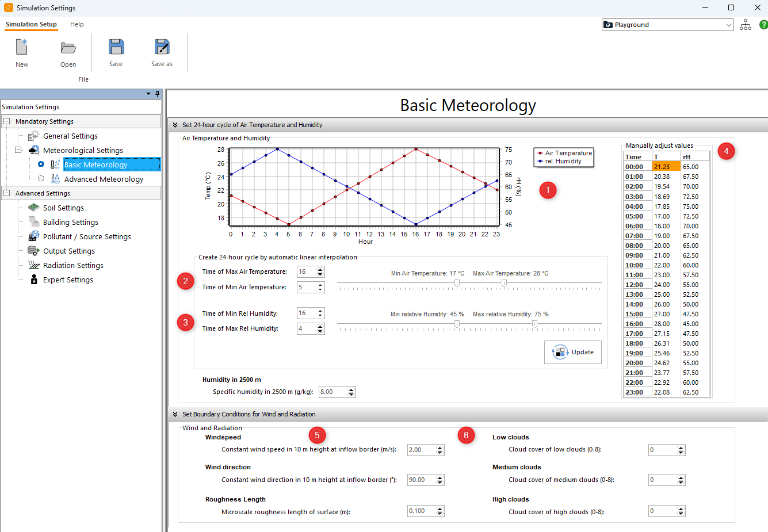Click the Open folder icon
The height and width of the screenshot is (532, 768).
coord(68,47)
